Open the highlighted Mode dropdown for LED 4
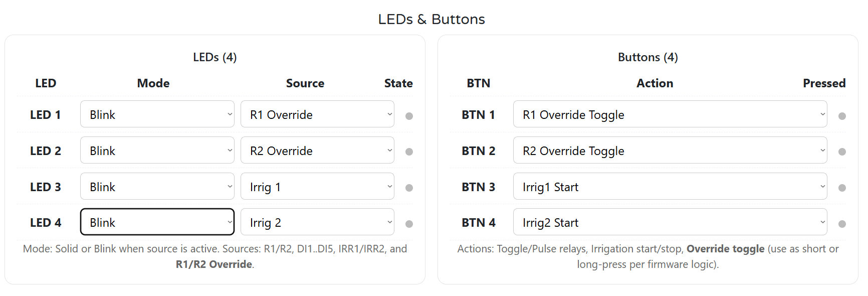868x296 pixels. click(157, 222)
